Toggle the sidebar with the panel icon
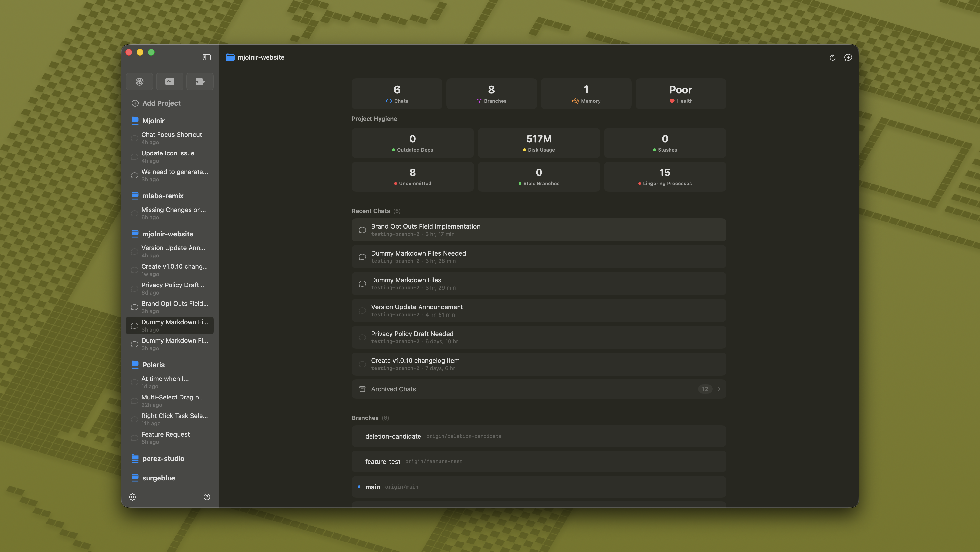 [207, 57]
